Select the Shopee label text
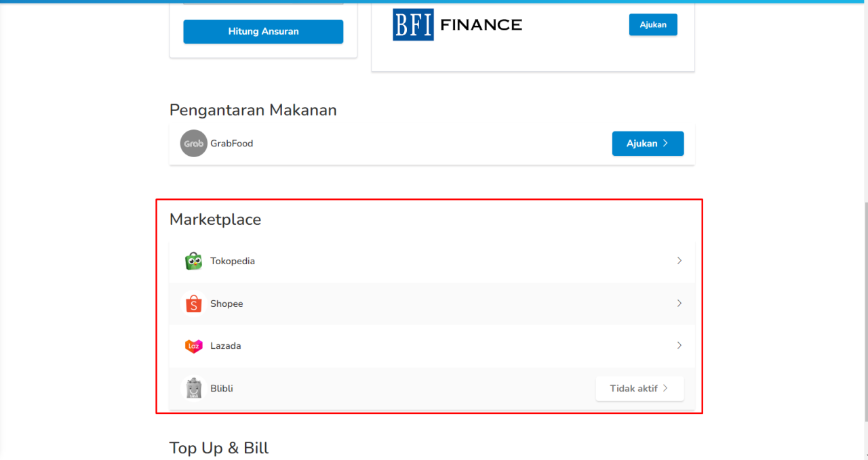This screenshot has height=460, width=868. pyautogui.click(x=226, y=304)
